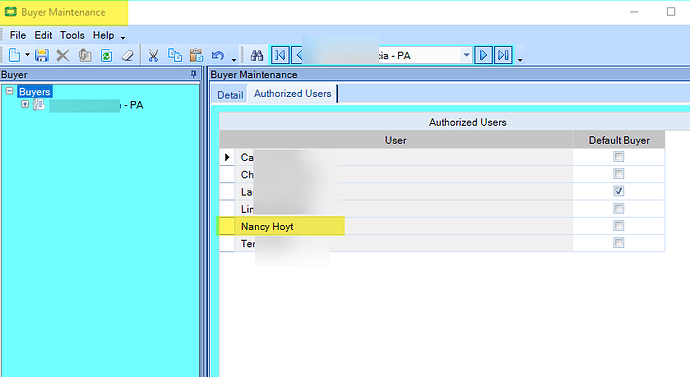Click the User column header

tap(396, 140)
